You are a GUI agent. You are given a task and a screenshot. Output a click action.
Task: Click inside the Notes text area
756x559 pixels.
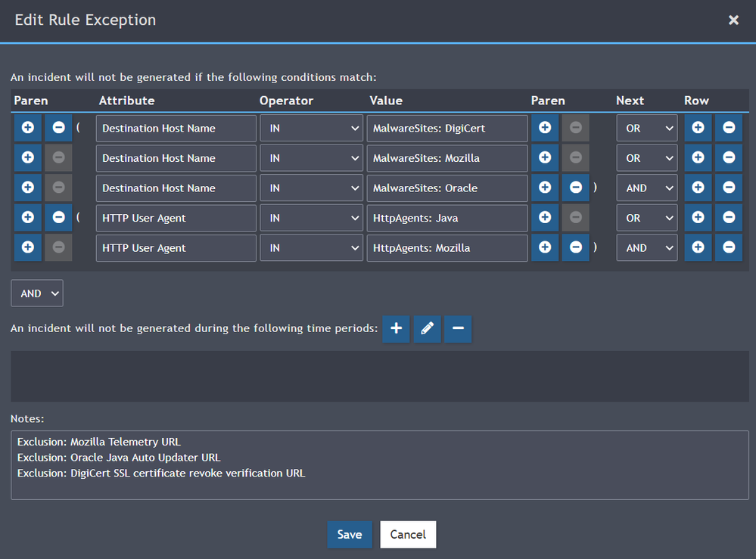(x=379, y=464)
